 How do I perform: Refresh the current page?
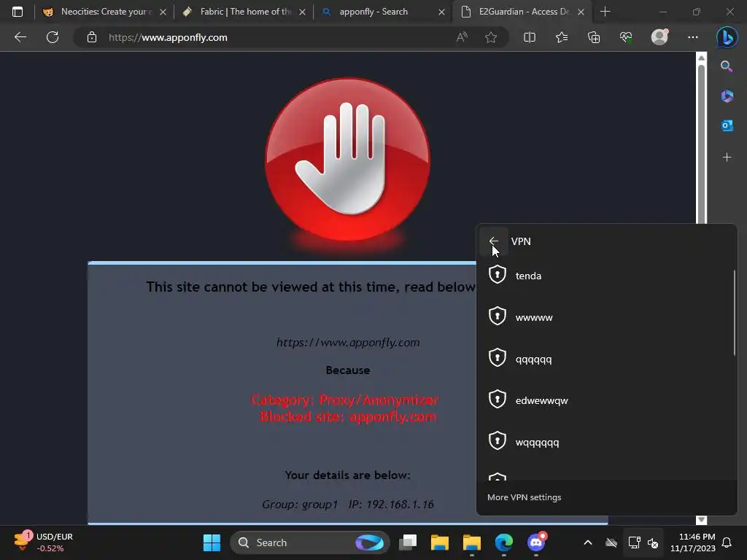pyautogui.click(x=53, y=37)
